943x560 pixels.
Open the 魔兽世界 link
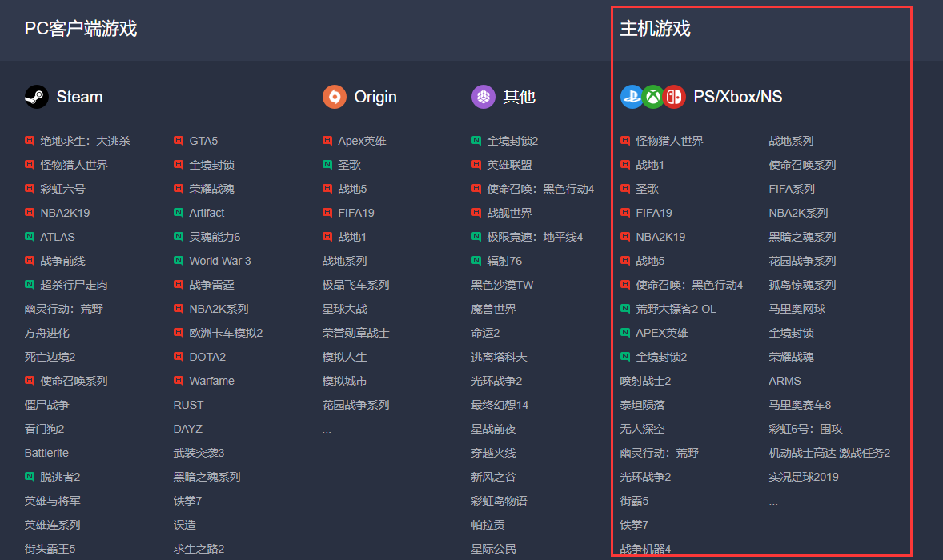point(493,309)
